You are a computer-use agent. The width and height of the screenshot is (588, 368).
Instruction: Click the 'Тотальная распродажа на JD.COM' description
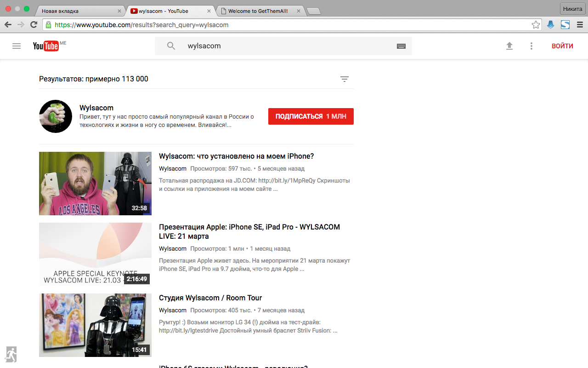254,185
